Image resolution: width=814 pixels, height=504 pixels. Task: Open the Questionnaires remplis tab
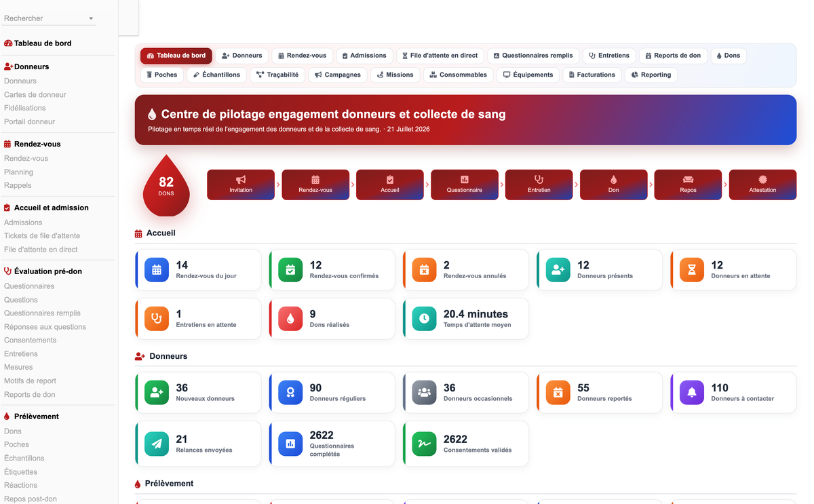533,56
